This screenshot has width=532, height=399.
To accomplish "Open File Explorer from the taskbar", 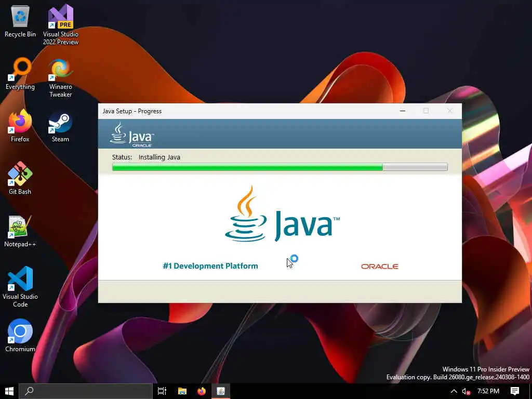I will coord(182,391).
